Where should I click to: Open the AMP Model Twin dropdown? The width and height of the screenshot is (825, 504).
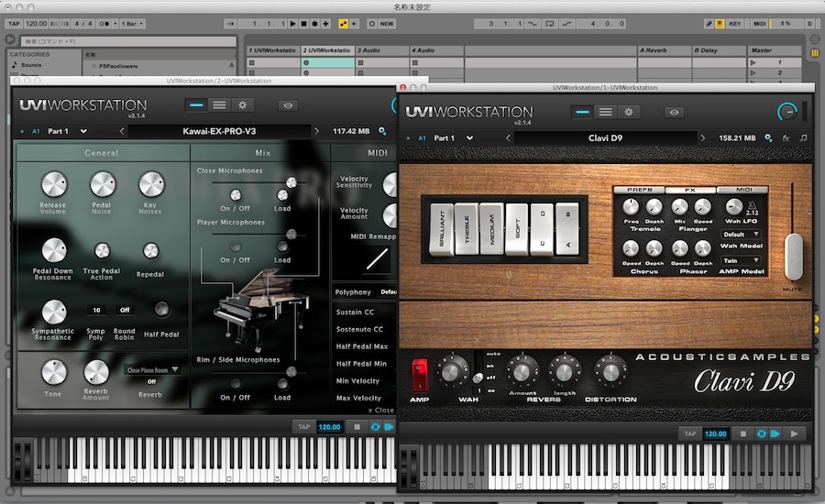point(741,260)
